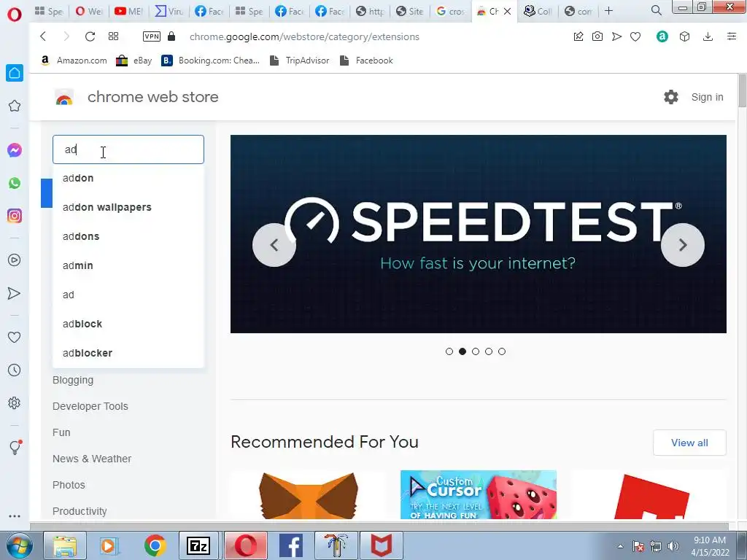The height and width of the screenshot is (560, 747).
Task: Open Facebook bookmark in bookmarks bar
Action: pyautogui.click(x=366, y=61)
